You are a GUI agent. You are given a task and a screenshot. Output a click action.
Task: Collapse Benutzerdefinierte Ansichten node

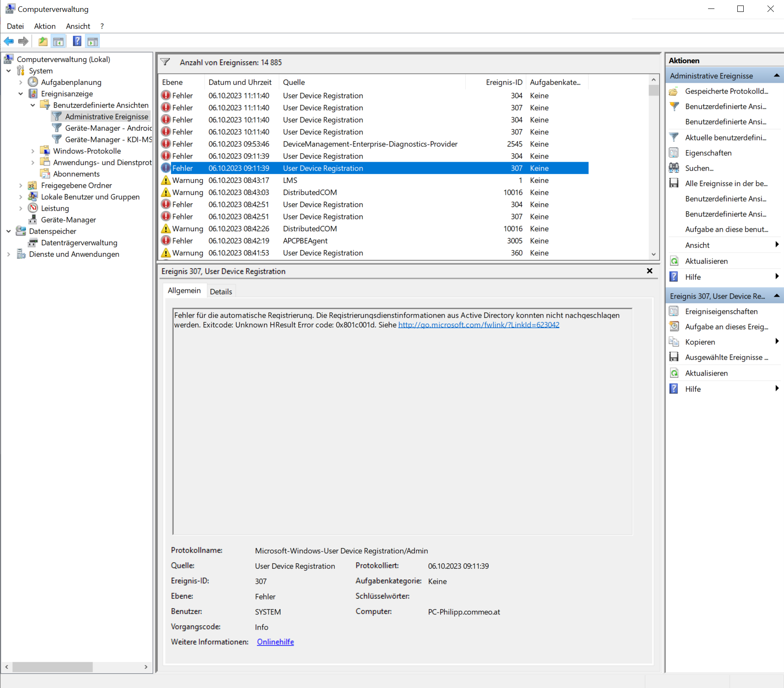33,105
